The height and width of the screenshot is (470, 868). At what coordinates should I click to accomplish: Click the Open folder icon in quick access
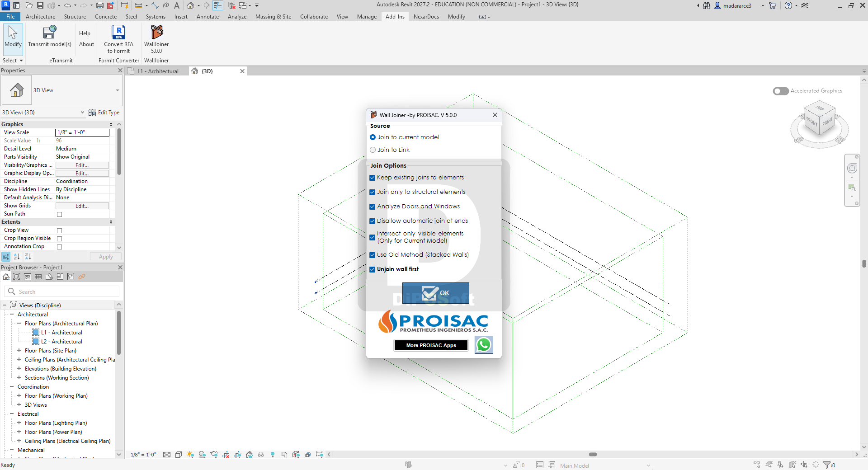click(29, 5)
